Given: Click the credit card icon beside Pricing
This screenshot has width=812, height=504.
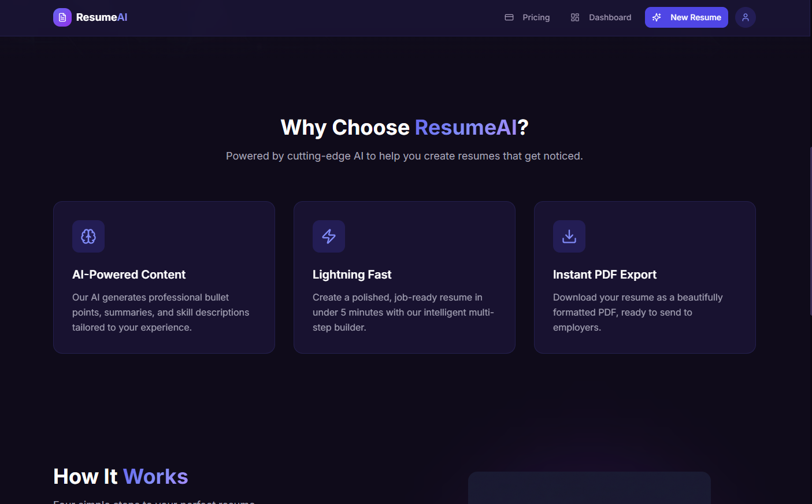Looking at the screenshot, I should click(x=509, y=17).
